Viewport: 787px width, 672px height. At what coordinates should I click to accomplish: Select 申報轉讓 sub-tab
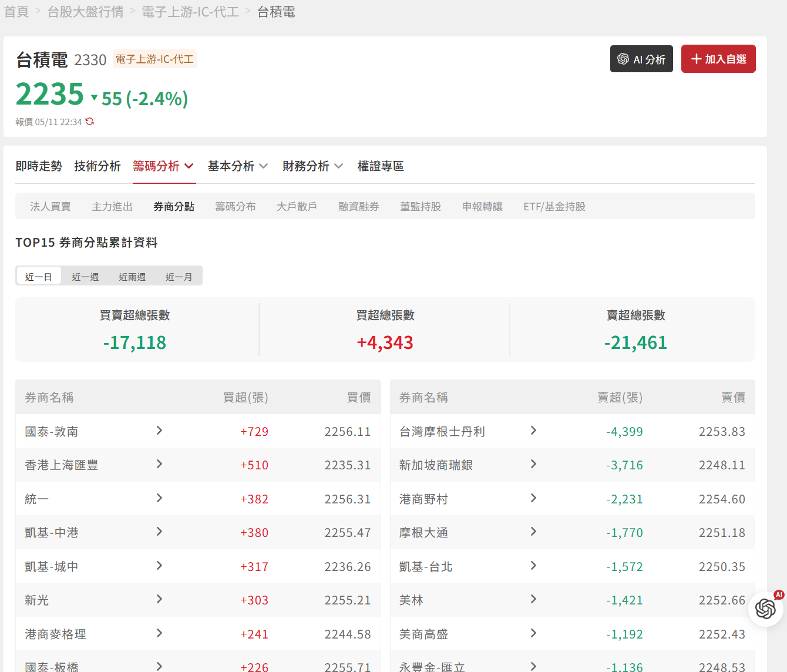[x=482, y=207]
